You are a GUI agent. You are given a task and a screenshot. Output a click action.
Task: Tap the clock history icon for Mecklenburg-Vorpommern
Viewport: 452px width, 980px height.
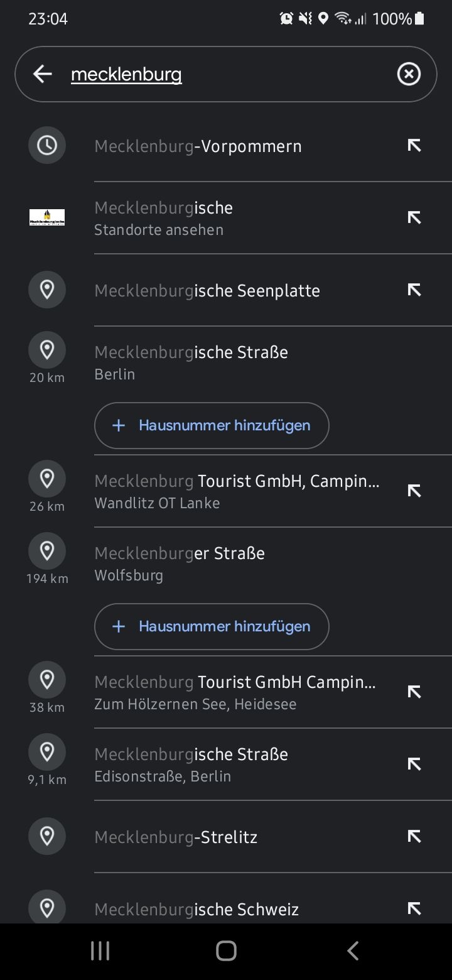tap(47, 146)
